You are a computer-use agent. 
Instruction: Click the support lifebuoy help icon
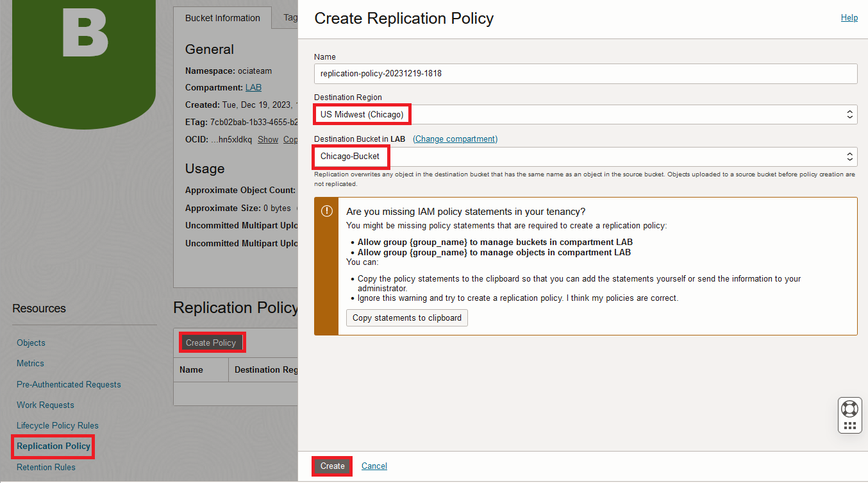[x=849, y=409]
